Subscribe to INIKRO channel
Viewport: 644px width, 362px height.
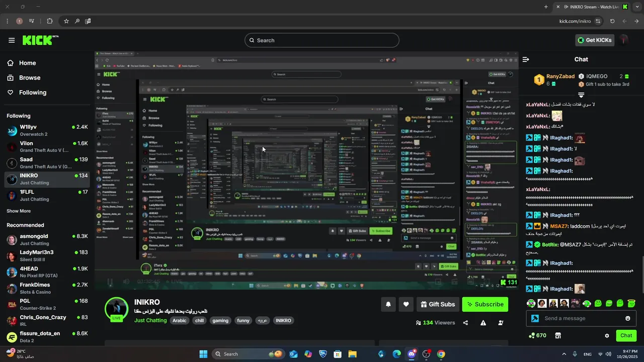click(485, 304)
